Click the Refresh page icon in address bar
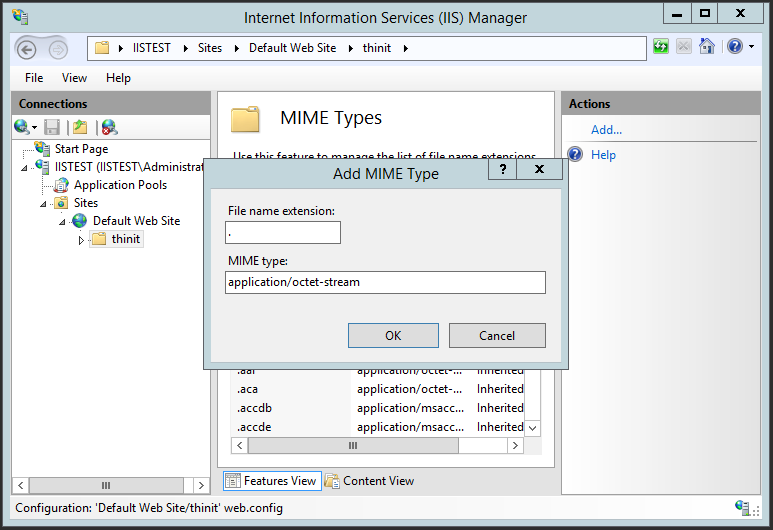Viewport: 773px width, 530px height. coord(661,47)
